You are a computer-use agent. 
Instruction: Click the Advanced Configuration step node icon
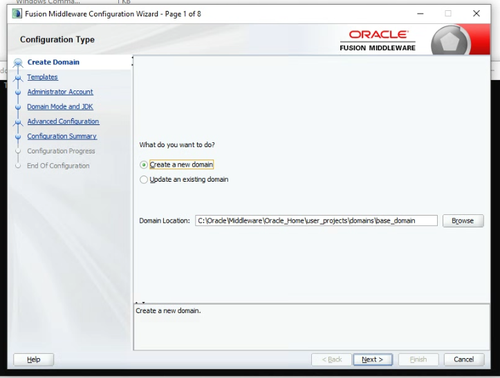pos(18,122)
